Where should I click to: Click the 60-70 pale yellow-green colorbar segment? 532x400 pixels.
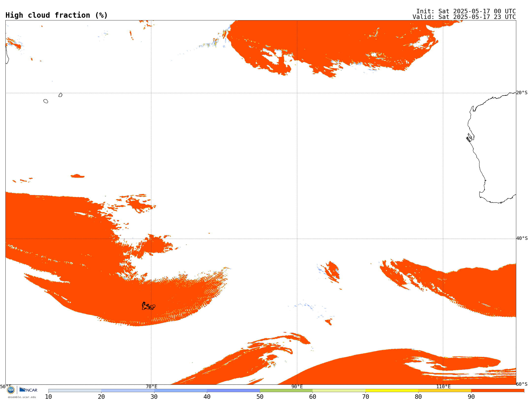(339, 391)
